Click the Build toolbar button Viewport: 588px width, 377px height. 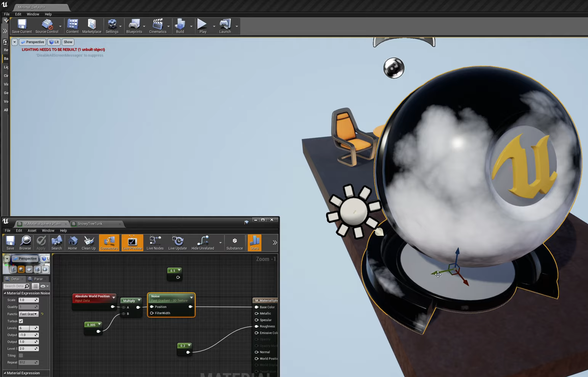click(180, 26)
